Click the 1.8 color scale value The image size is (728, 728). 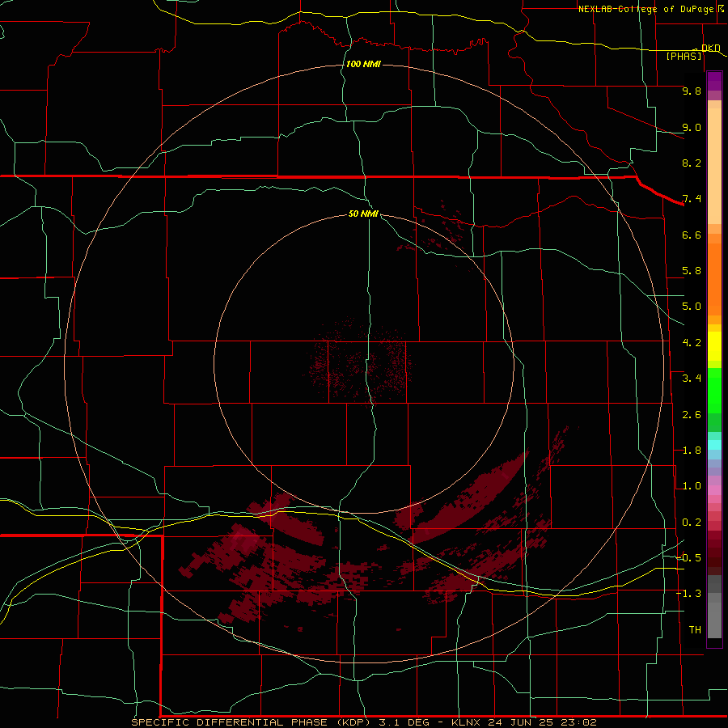pos(692,451)
